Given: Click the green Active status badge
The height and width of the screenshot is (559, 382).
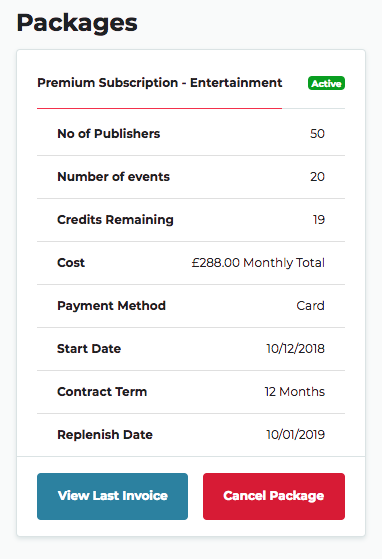Looking at the screenshot, I should click(x=326, y=83).
